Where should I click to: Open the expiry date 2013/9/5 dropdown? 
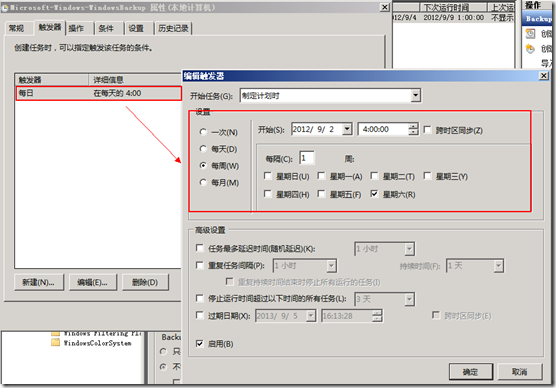pyautogui.click(x=311, y=316)
